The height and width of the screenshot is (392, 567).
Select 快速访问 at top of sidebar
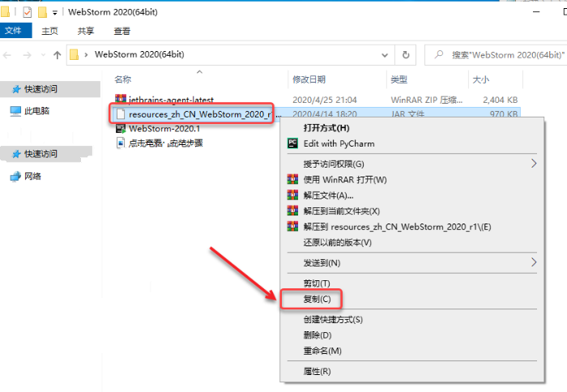[x=50, y=89]
